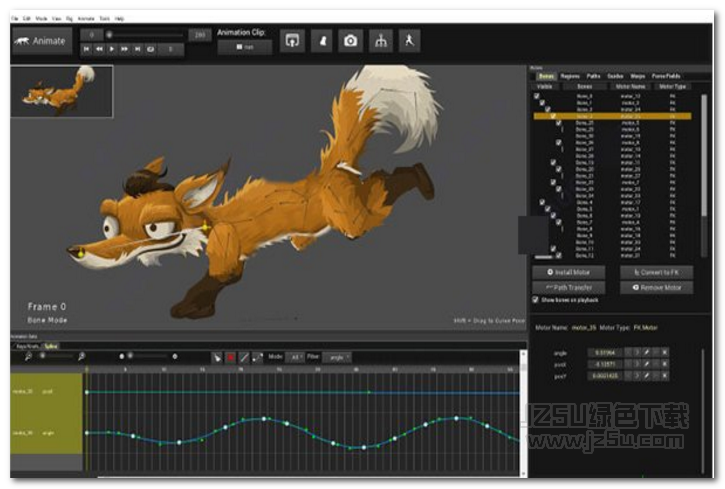The image size is (725, 489).
Task: Click the Convert to FK button
Action: [657, 272]
